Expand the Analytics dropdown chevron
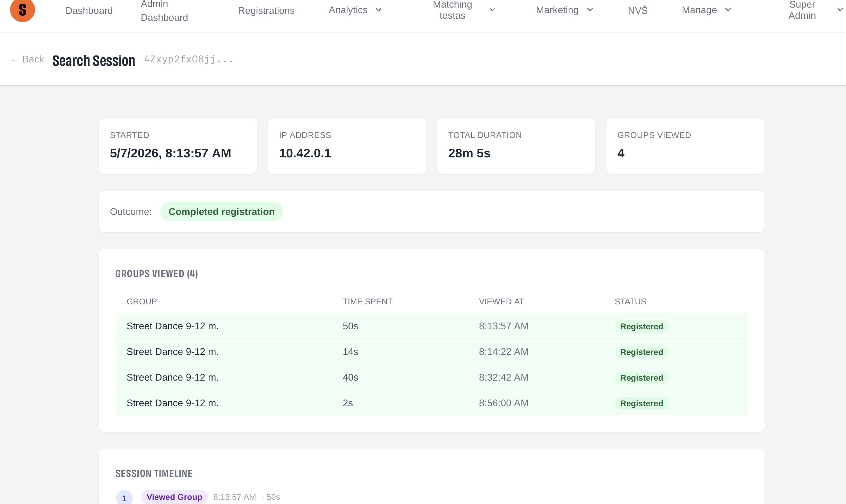This screenshot has width=846, height=504. click(x=379, y=10)
